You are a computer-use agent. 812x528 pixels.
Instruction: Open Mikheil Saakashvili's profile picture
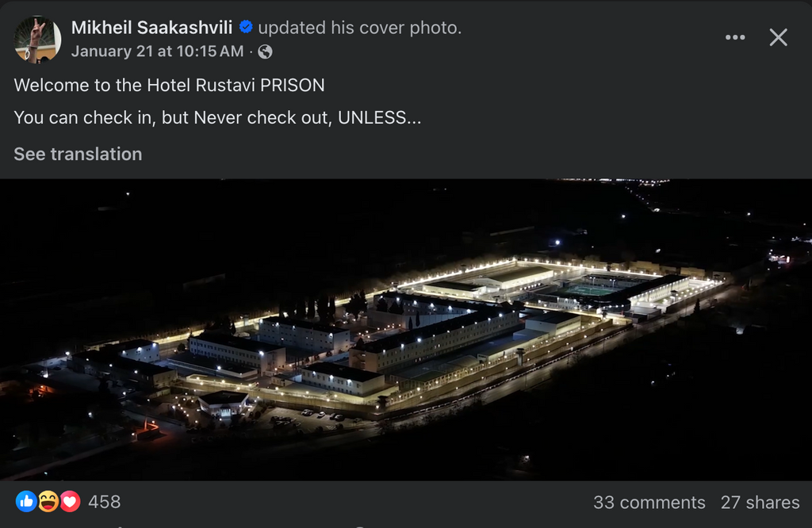(37, 39)
